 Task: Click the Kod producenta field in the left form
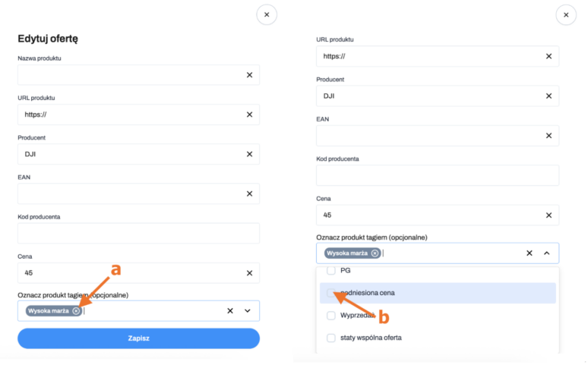pyautogui.click(x=138, y=233)
